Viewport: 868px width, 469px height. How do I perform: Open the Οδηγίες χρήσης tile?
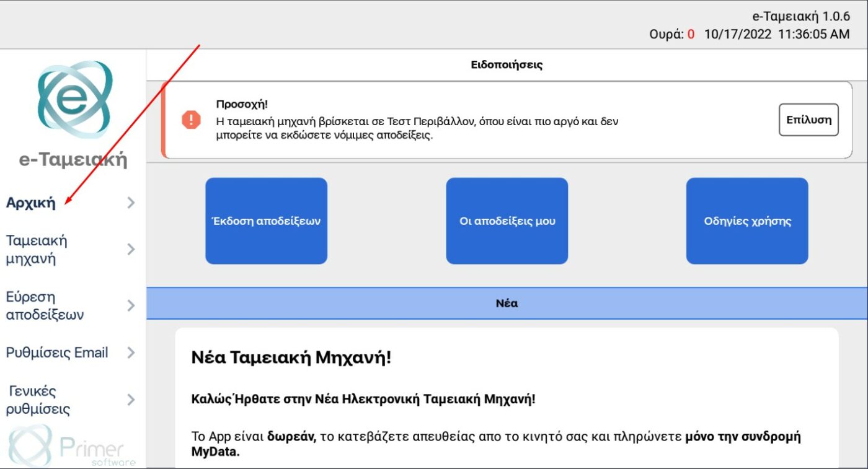(x=747, y=221)
